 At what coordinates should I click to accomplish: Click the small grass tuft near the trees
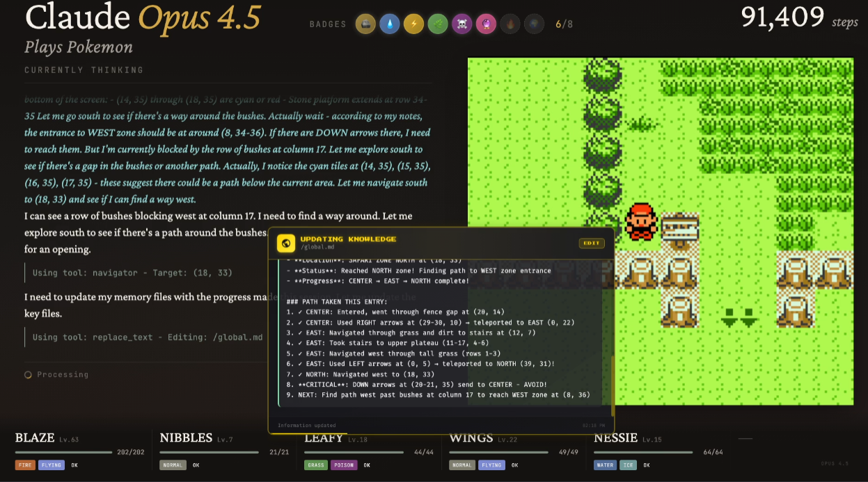[641, 124]
